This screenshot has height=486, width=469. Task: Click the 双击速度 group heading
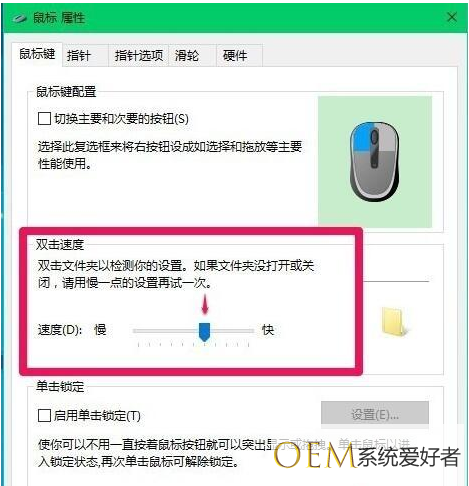60,245
